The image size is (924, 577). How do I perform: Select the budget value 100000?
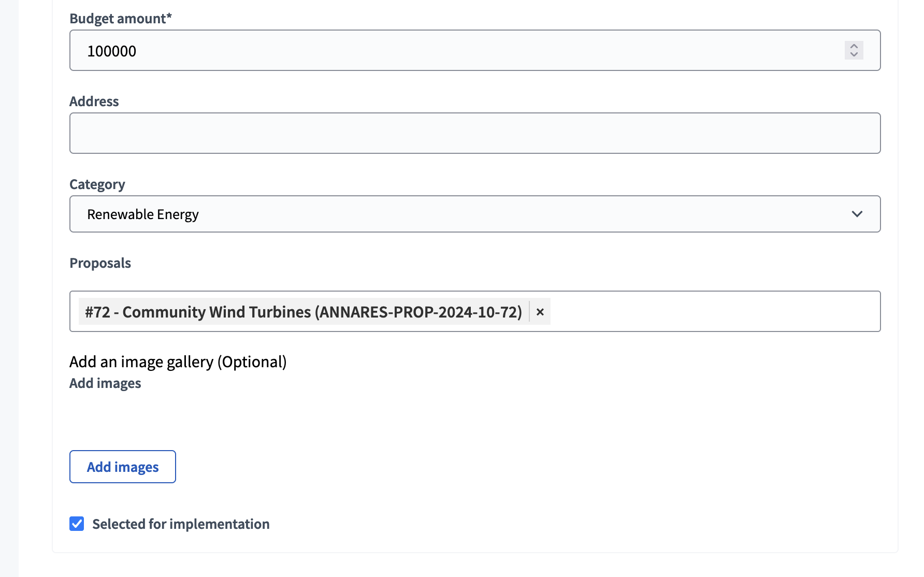tap(112, 50)
